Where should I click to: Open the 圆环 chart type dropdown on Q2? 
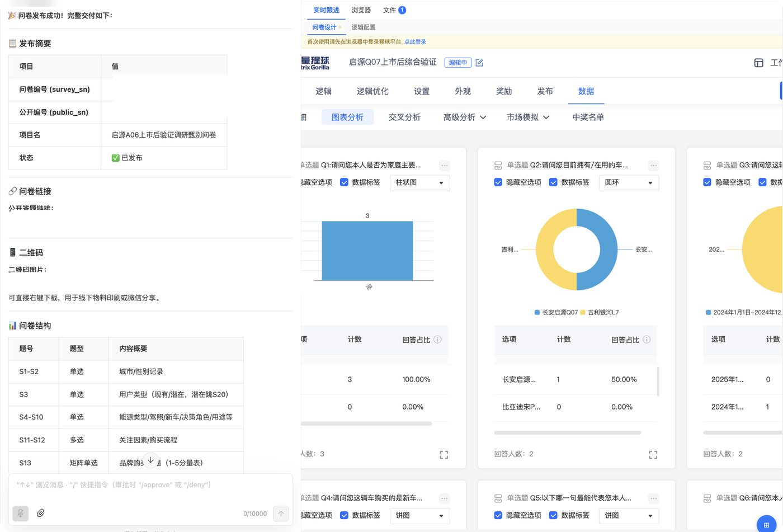coord(629,183)
